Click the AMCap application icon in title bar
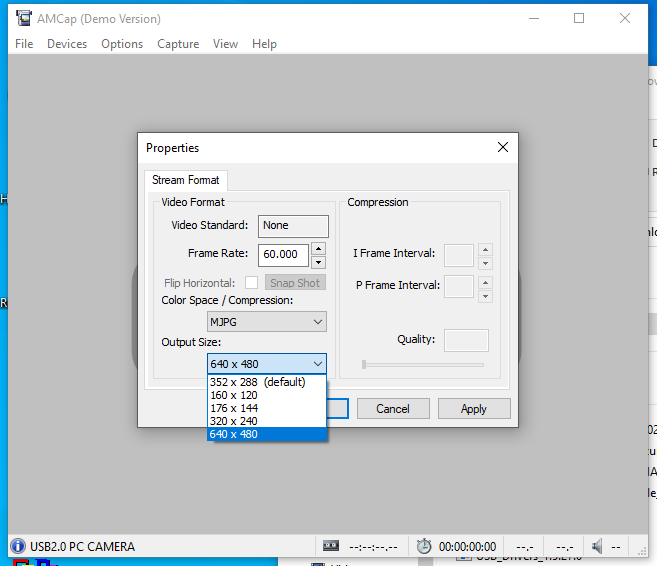 pyautogui.click(x=24, y=18)
